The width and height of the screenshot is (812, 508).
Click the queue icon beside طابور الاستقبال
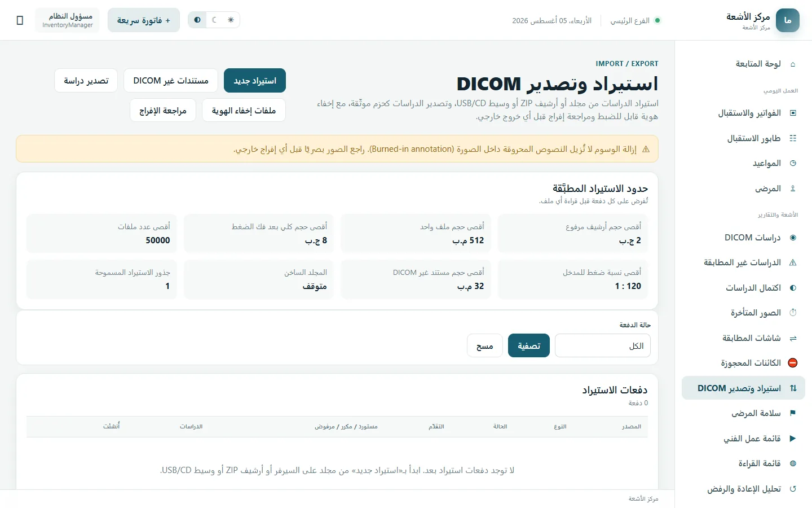[793, 138]
